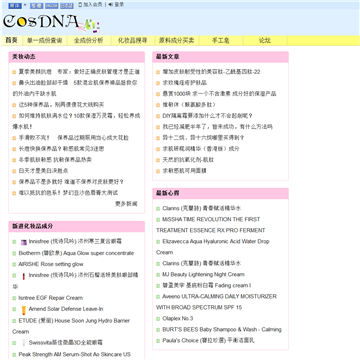The image size is (360, 360).
Task: Open Burt's Bees Baby Shampoo & Wash
Action: tap(222, 329)
